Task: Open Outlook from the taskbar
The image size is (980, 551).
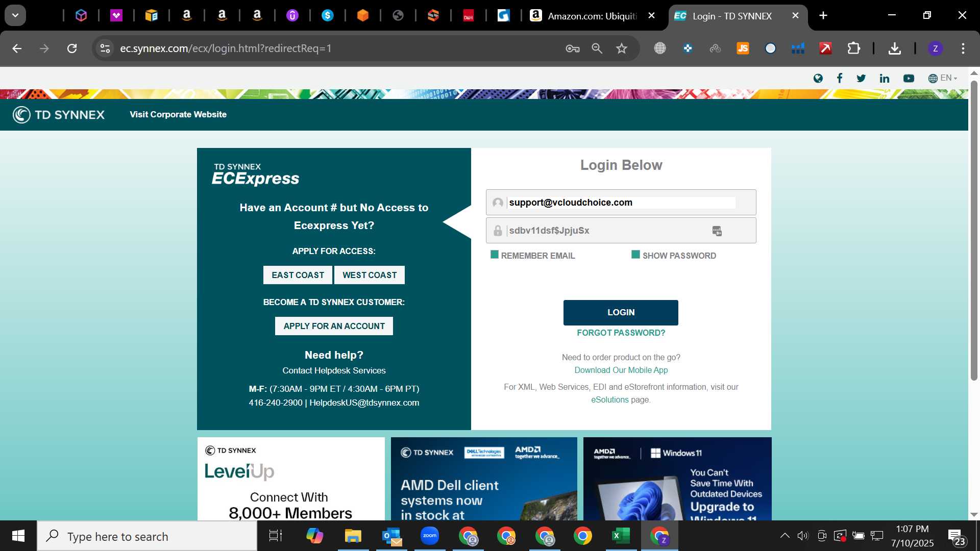Action: (391, 536)
